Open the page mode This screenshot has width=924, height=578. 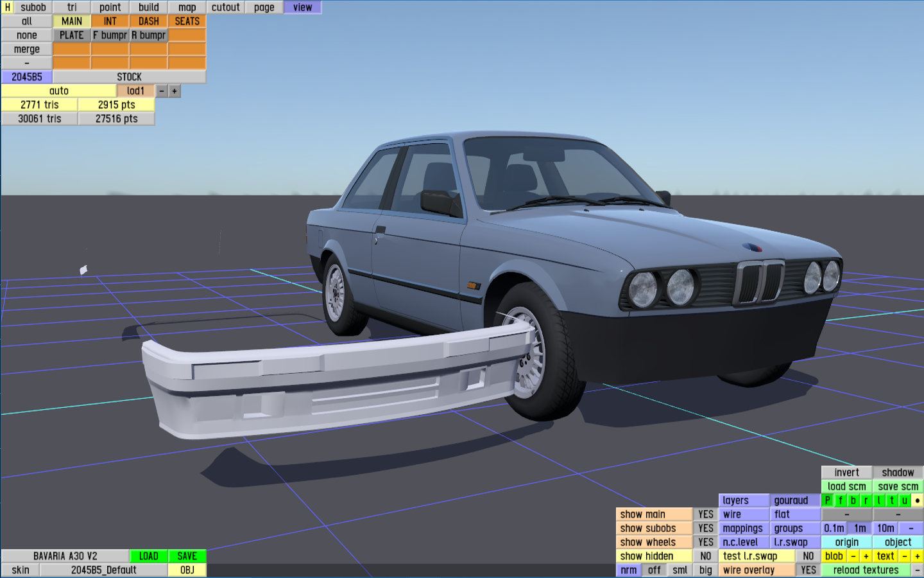tap(264, 7)
